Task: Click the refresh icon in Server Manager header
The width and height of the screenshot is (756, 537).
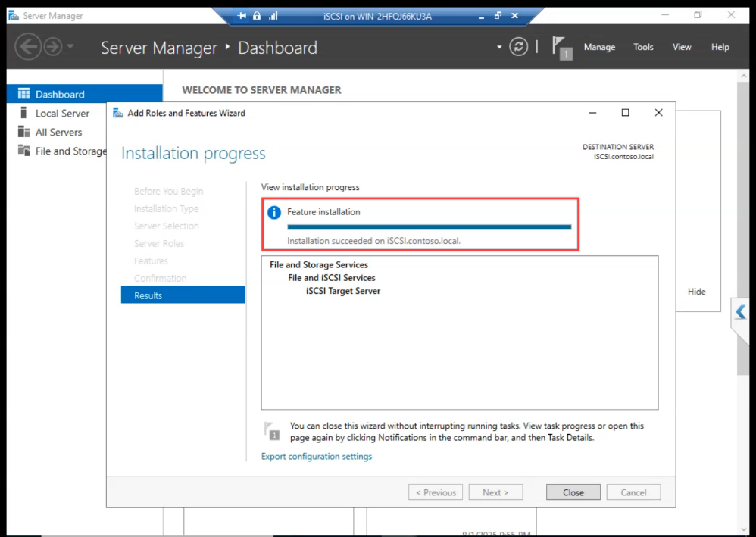Action: click(x=518, y=47)
